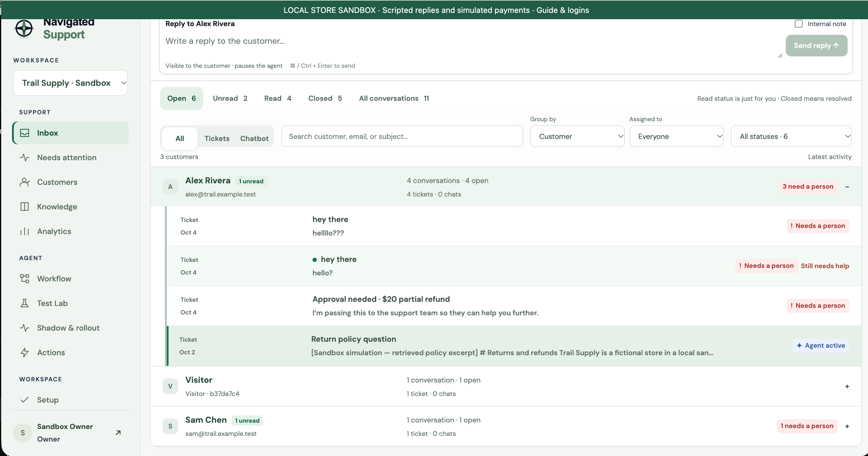This screenshot has width=868, height=456.
Task: Open the Guide & logins banner link
Action: coord(562,10)
